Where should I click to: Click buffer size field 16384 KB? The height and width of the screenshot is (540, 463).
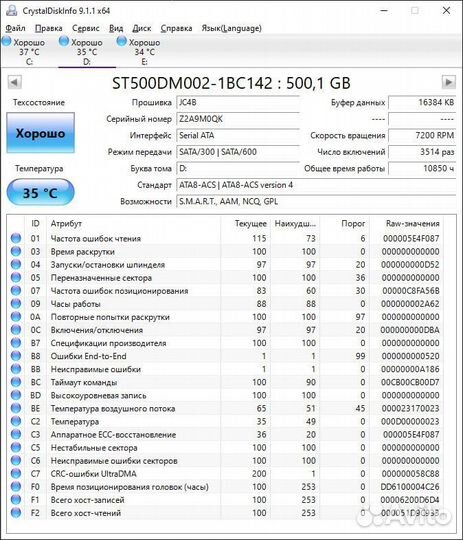[x=422, y=102]
